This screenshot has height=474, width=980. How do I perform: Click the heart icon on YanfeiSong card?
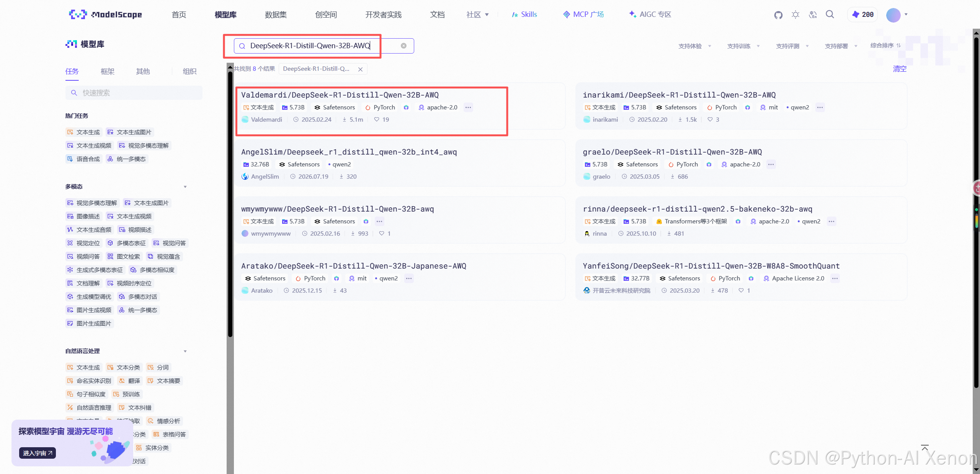(741, 290)
